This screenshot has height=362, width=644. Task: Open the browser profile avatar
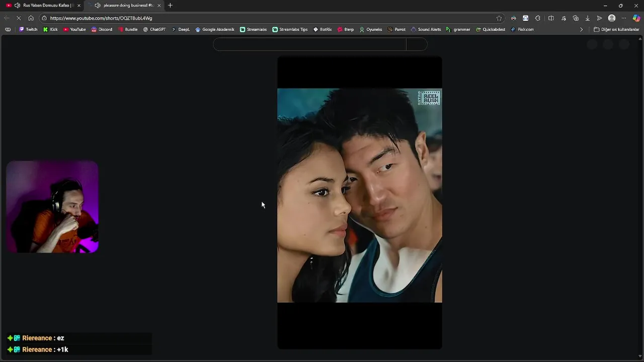[x=612, y=18]
